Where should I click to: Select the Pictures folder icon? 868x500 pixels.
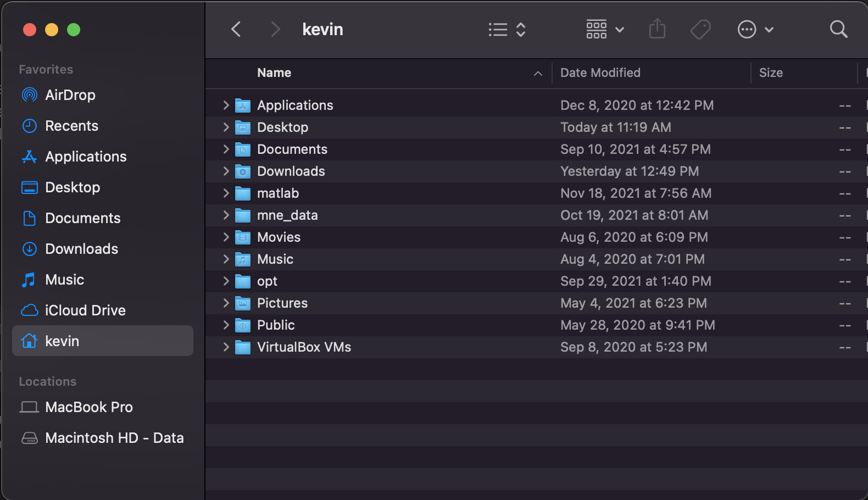point(243,303)
